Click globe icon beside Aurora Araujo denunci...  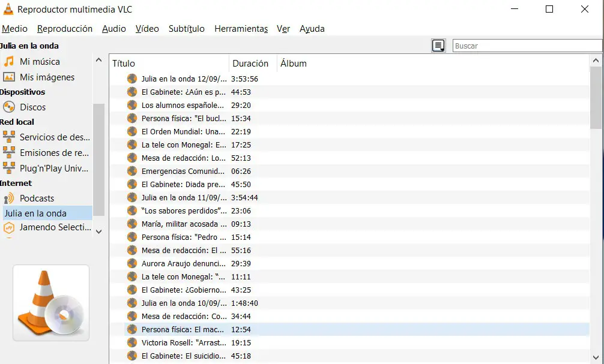[132, 264]
